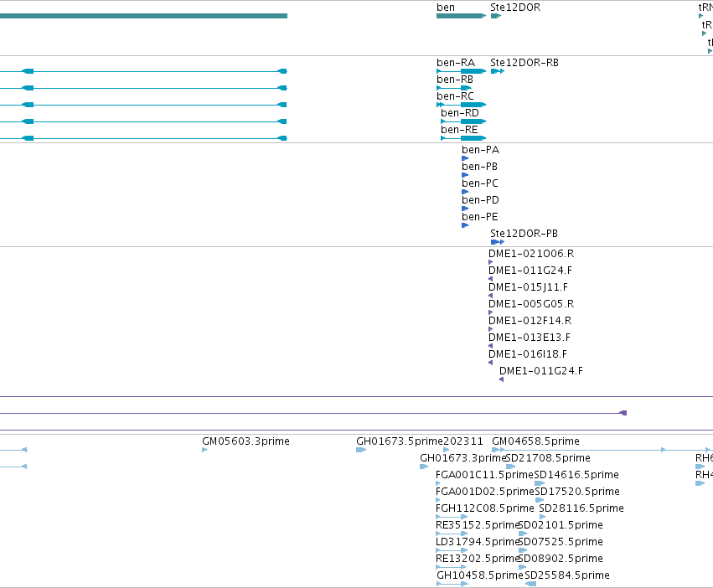Select the SD28116.5prime EST label
The width and height of the screenshot is (713, 588).
tap(581, 508)
